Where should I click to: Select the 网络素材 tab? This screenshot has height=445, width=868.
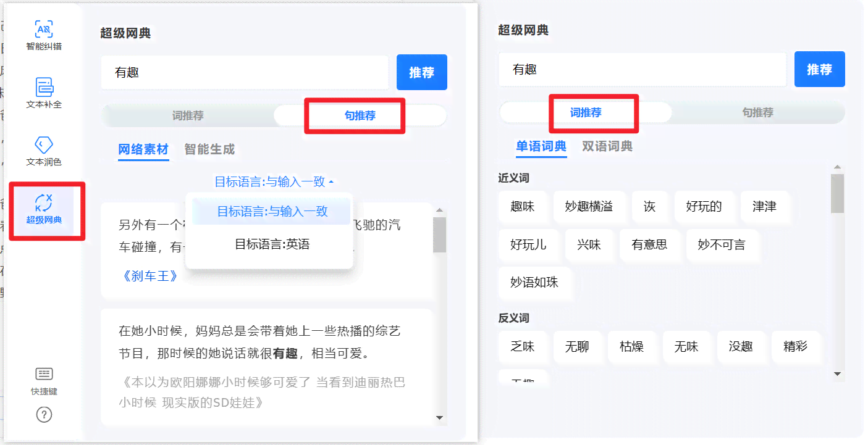143,149
